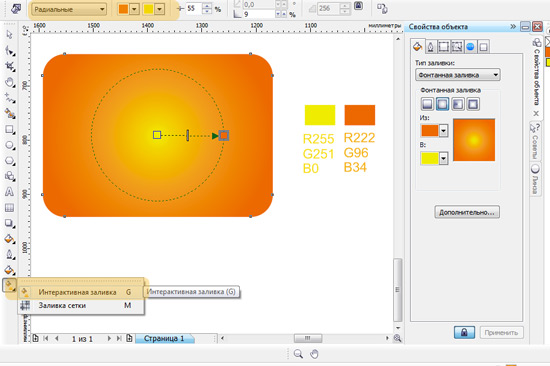The image size is (550, 366).
Task: Click the add page icon left of navigation
Action: (35, 338)
